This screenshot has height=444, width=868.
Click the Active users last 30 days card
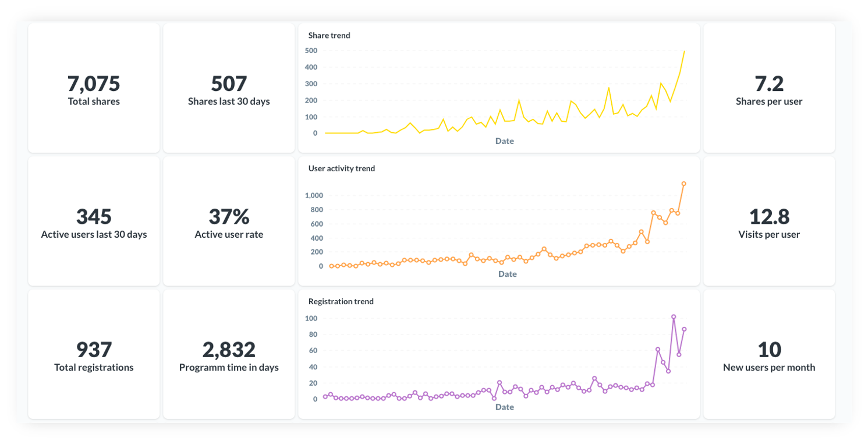94,222
